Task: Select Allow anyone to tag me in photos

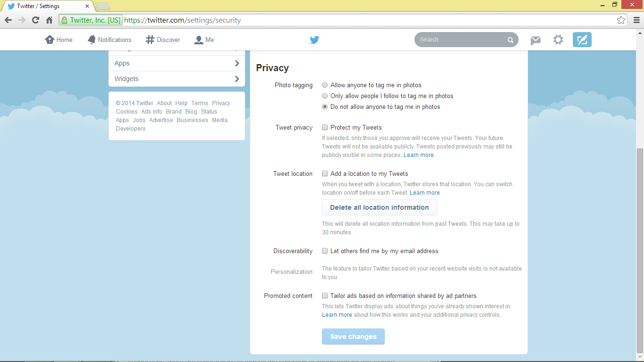Action: point(325,85)
